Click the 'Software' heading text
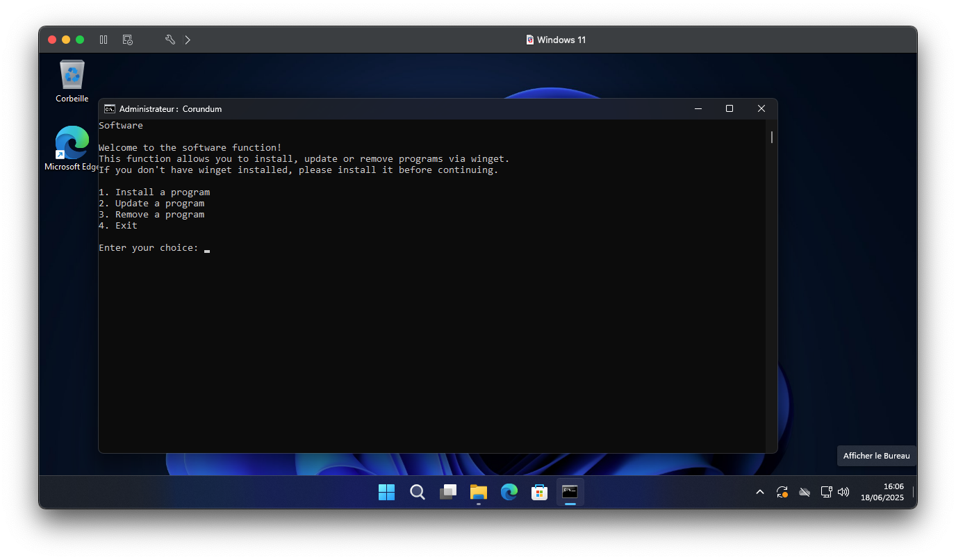956x560 pixels. coord(121,126)
